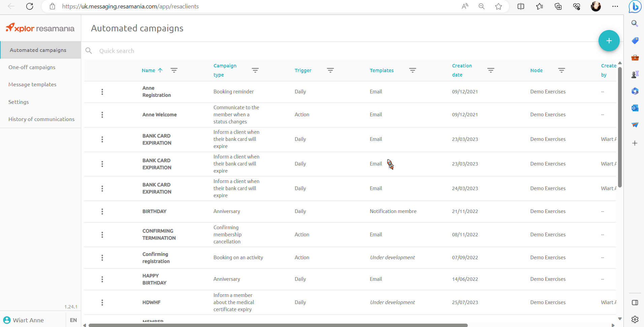Open One-off campaigns menu item
This screenshot has height=327, width=644.
coord(32,67)
